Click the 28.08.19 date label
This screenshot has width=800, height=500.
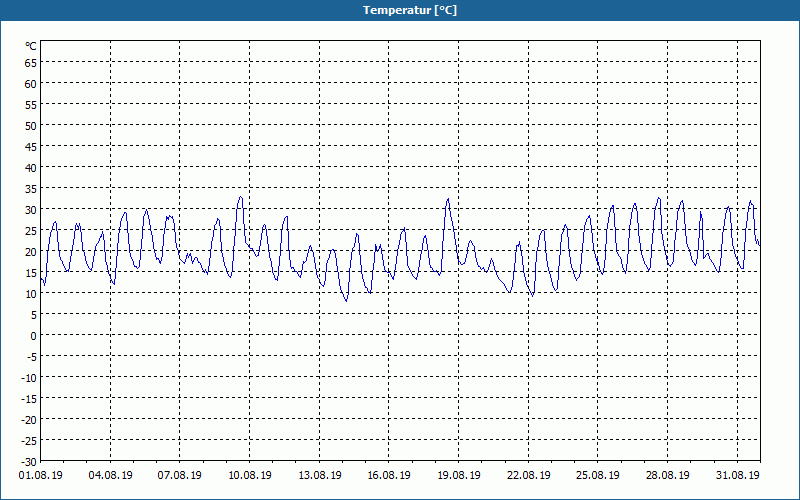click(x=667, y=475)
